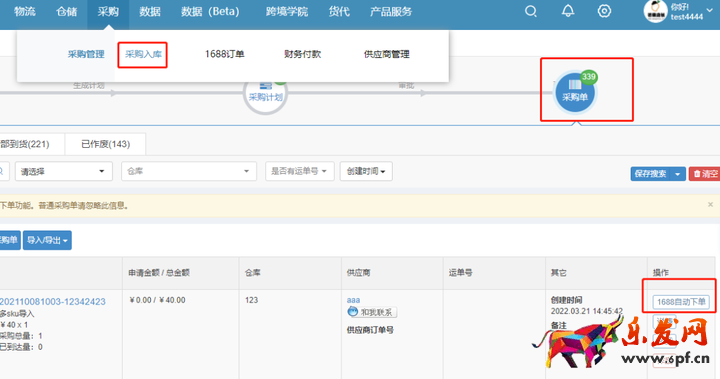Open the search magnifier icon in header
Screen dimensions: 720x379
531,11
